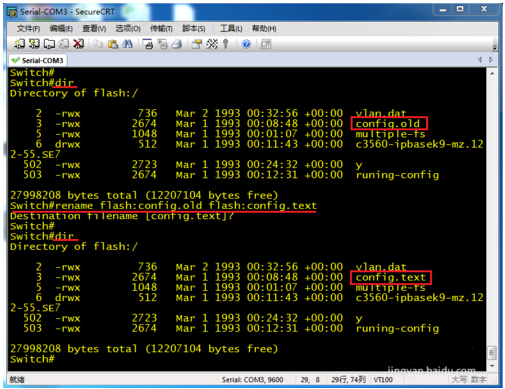
Task: Click the Print printer icon
Action: coord(177,44)
